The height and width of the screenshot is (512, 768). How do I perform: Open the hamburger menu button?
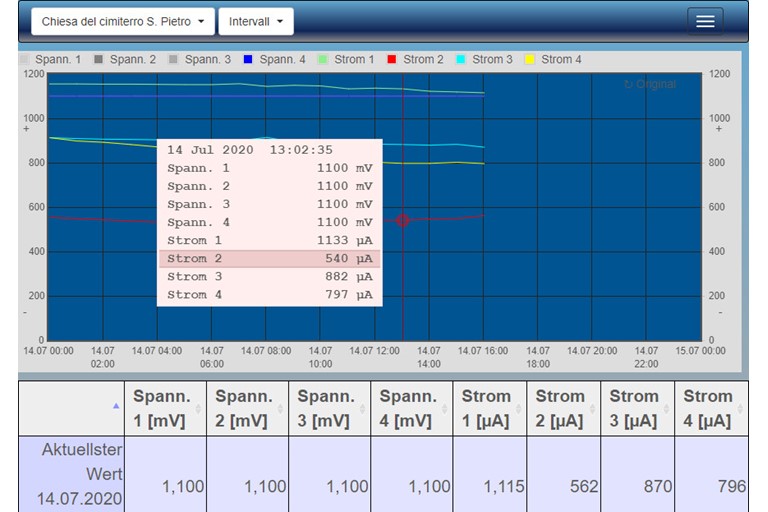pyautogui.click(x=705, y=21)
